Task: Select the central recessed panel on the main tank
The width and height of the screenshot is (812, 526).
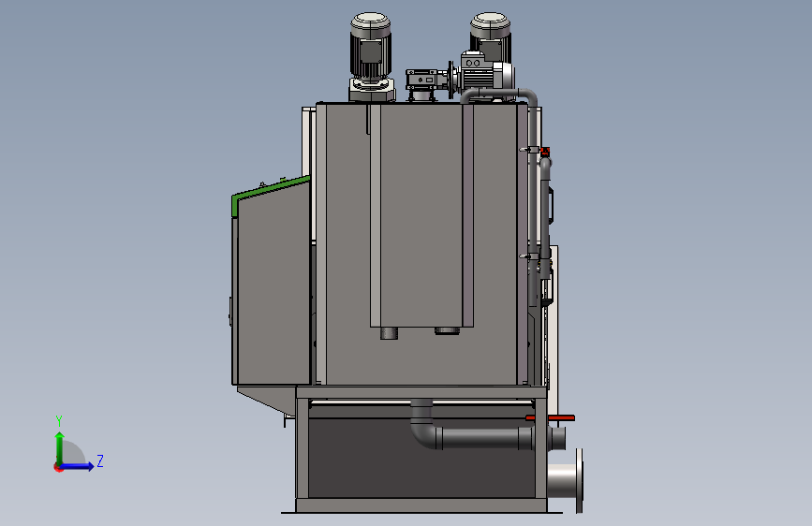Action: 421,215
